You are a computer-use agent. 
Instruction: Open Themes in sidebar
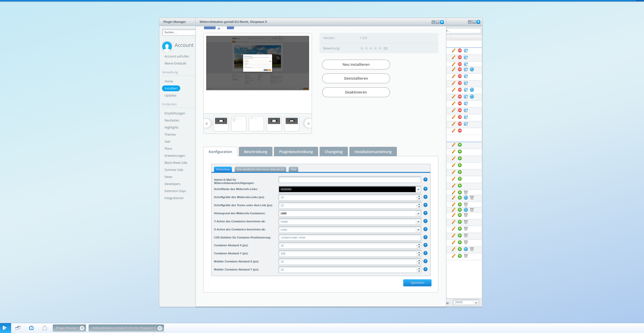[170, 134]
